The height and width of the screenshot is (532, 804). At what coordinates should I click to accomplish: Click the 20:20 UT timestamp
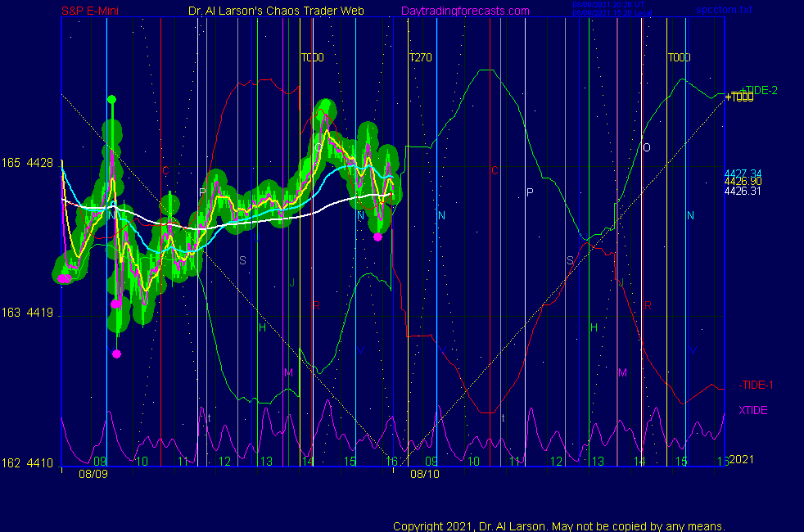[x=608, y=5]
